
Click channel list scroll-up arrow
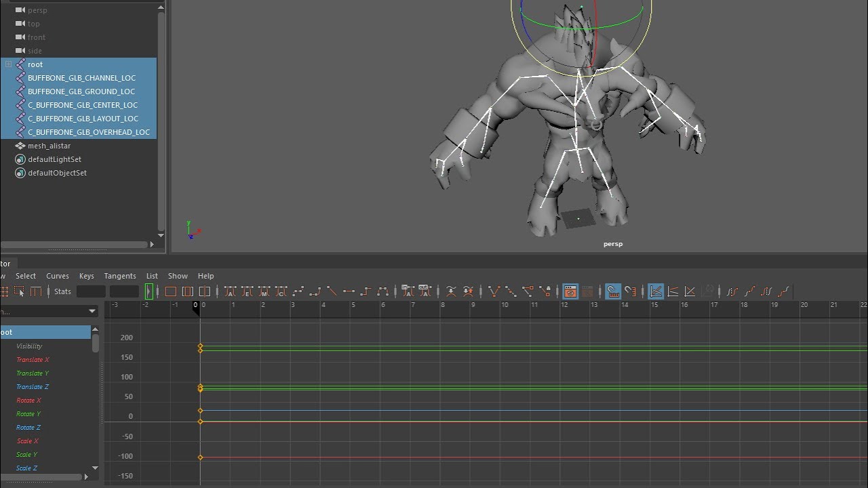click(95, 329)
